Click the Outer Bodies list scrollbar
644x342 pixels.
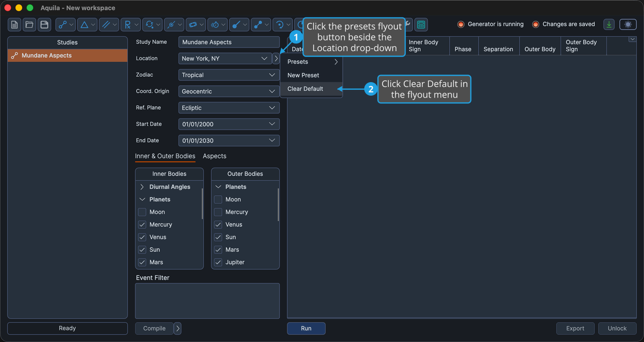tap(278, 204)
